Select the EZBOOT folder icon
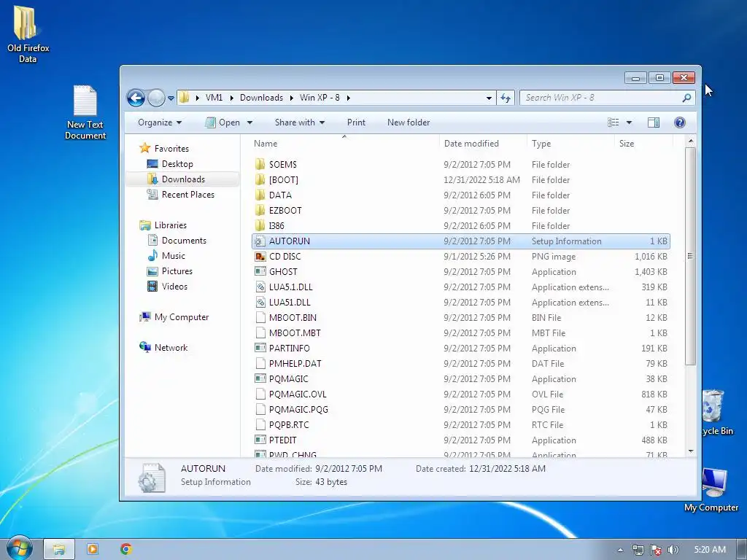Screen dimensions: 747x560 point(260,210)
